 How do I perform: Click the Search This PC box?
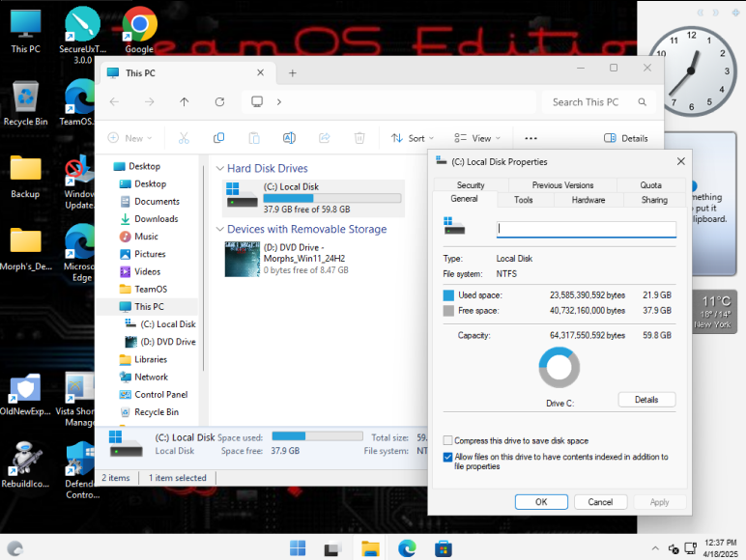[x=598, y=101]
